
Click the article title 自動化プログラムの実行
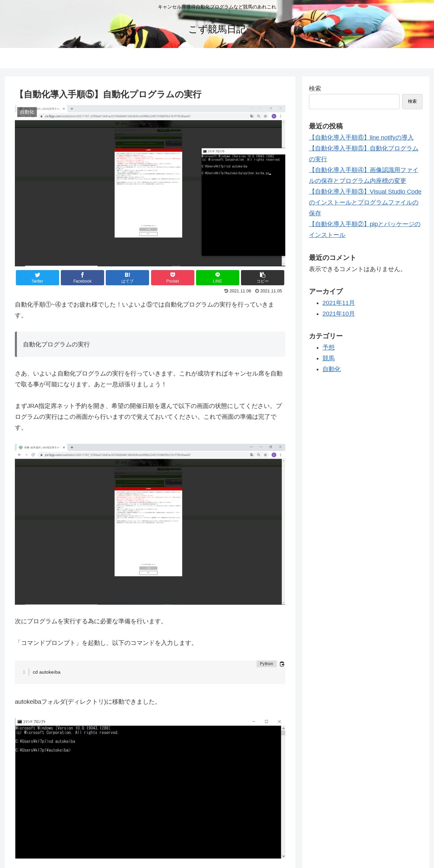coord(108,94)
